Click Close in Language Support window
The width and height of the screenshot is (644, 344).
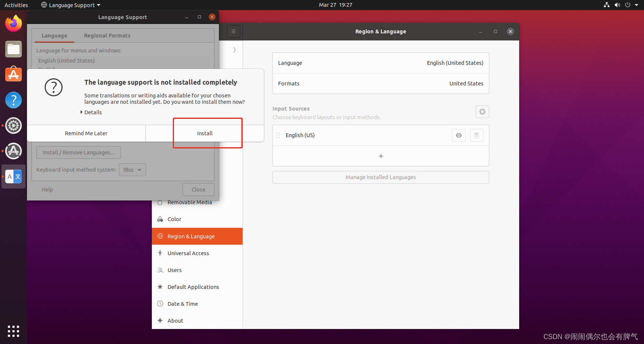coord(198,190)
